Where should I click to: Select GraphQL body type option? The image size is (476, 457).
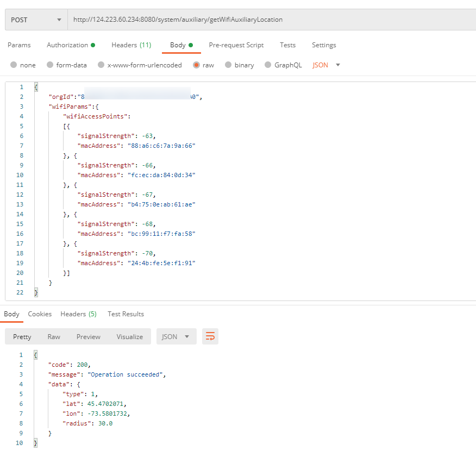[268, 65]
